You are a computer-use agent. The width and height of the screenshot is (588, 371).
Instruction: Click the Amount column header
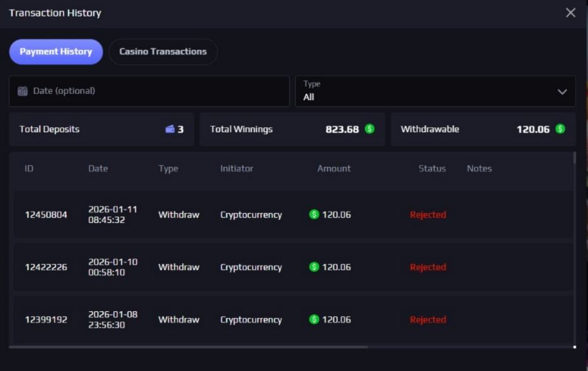(x=333, y=168)
